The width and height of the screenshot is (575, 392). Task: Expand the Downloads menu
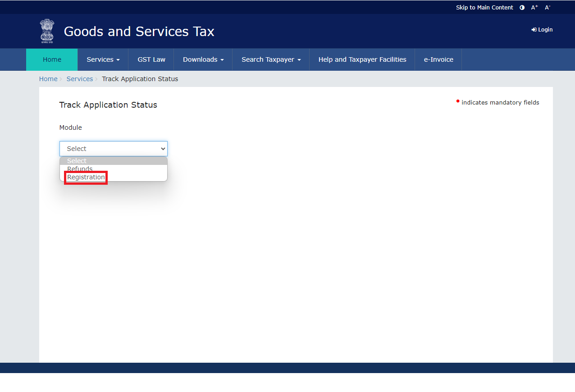[x=203, y=59]
